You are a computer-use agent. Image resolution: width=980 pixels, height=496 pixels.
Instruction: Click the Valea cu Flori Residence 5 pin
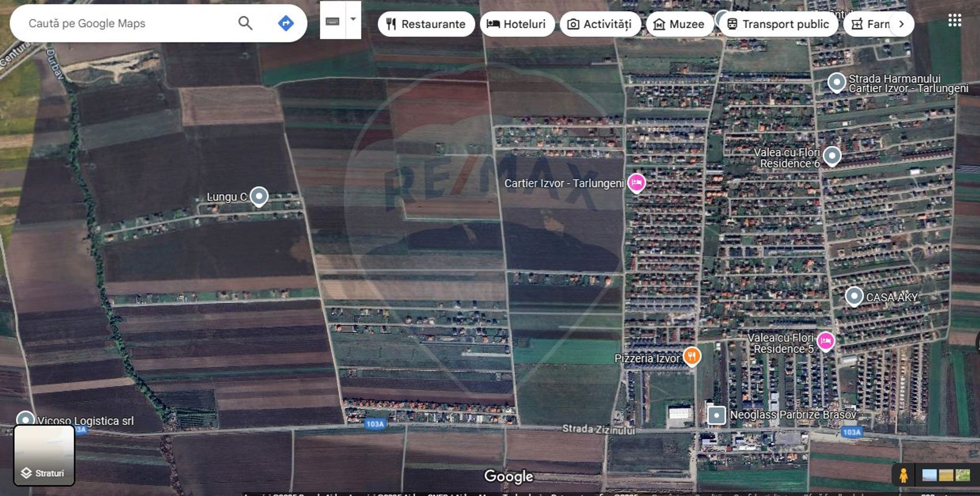pyautogui.click(x=825, y=341)
